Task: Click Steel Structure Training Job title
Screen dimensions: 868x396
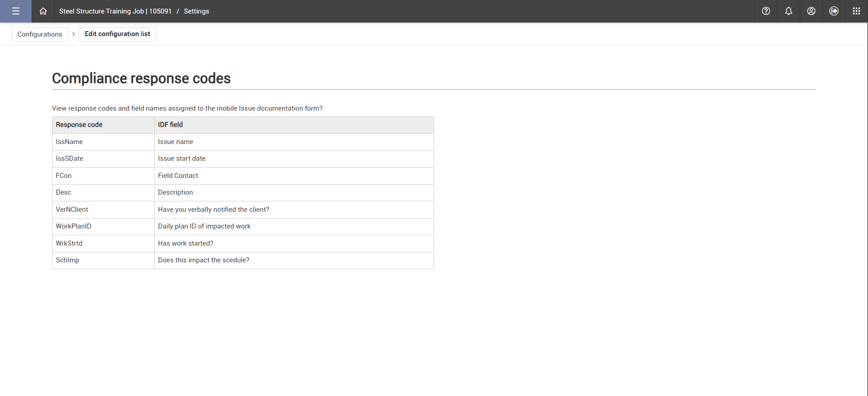Action: [115, 11]
